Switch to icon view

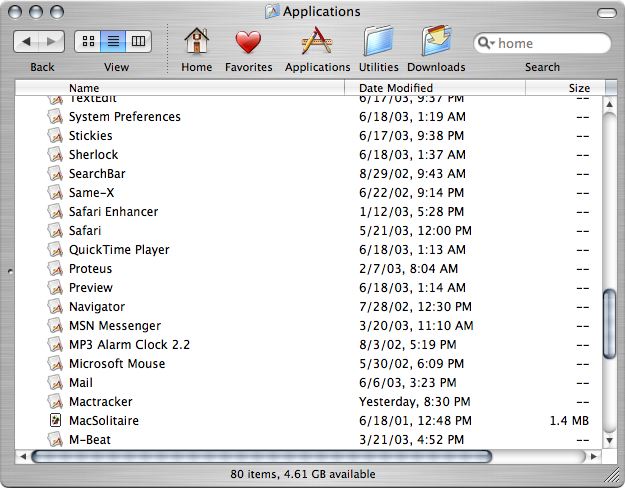pyautogui.click(x=88, y=41)
